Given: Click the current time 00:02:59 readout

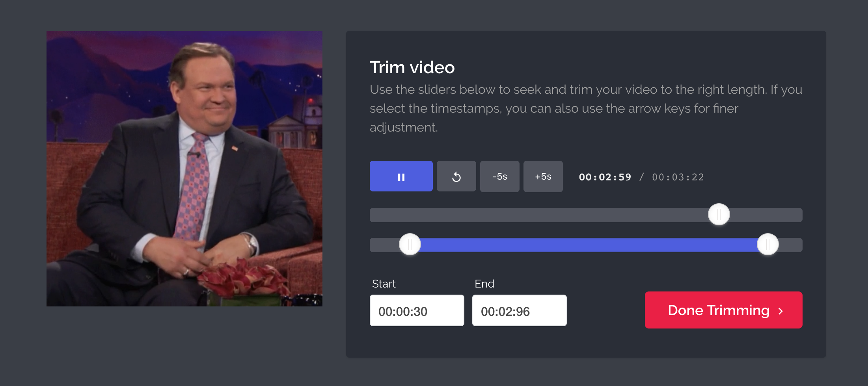Looking at the screenshot, I should point(605,177).
